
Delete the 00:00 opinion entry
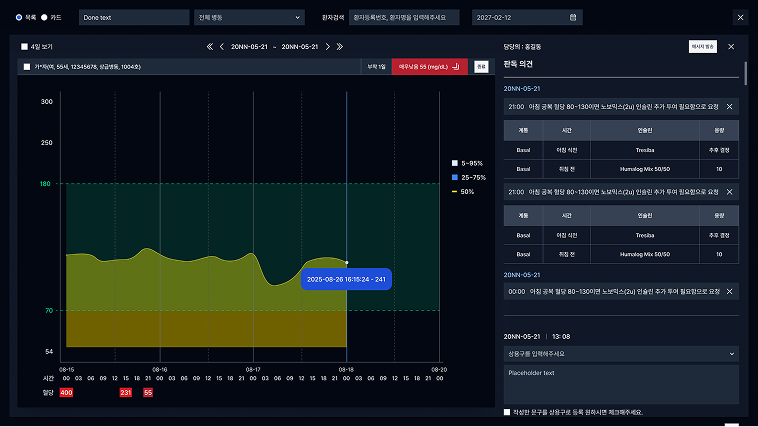[x=729, y=291]
